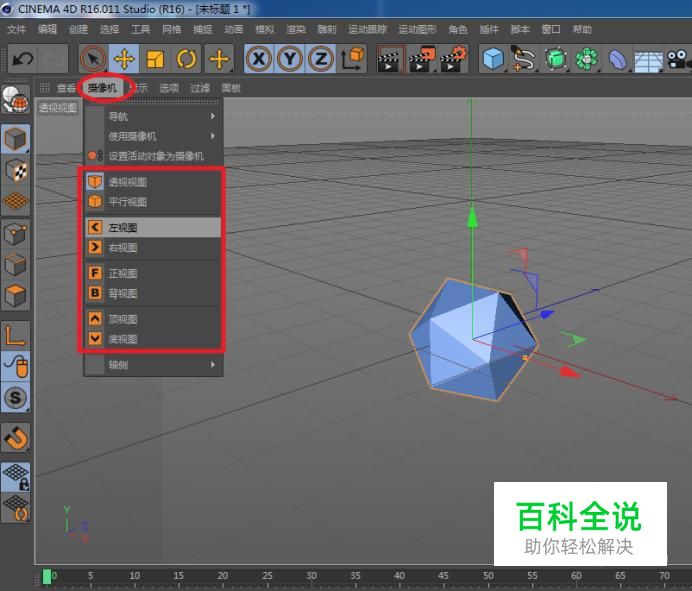Image resolution: width=692 pixels, height=591 pixels.
Task: Choose 设置活动对象为摄像机
Action: [x=153, y=156]
